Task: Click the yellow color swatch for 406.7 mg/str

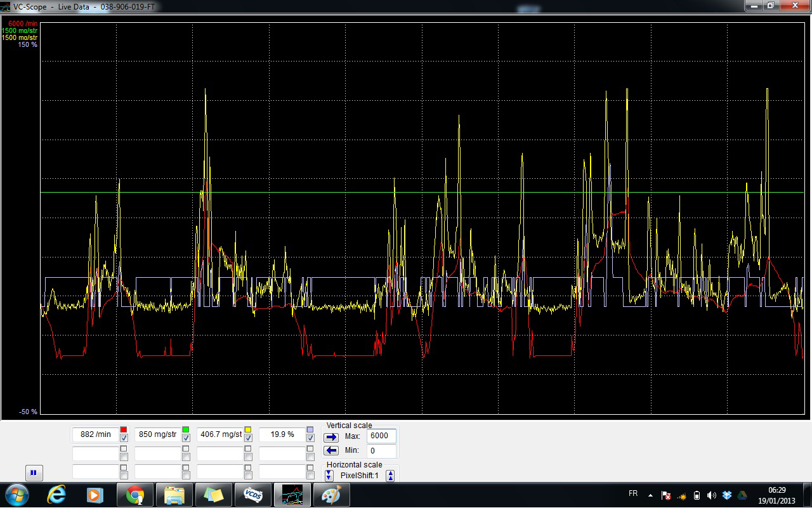Action: point(248,430)
